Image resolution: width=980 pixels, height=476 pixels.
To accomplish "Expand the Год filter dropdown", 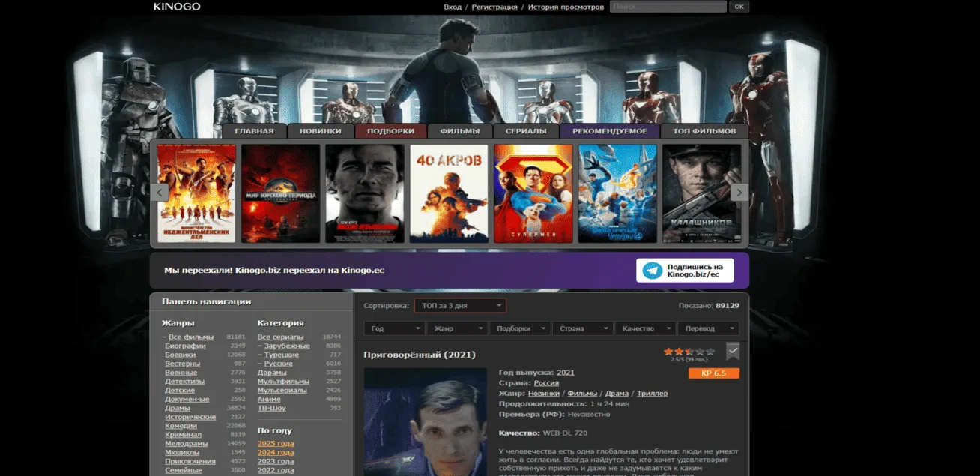I will [x=395, y=328].
